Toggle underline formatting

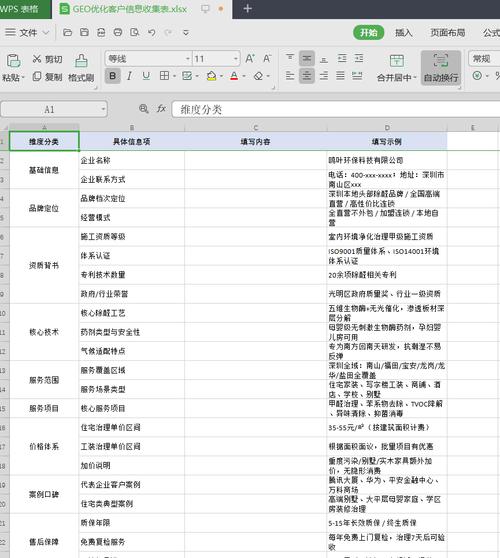tap(146, 76)
